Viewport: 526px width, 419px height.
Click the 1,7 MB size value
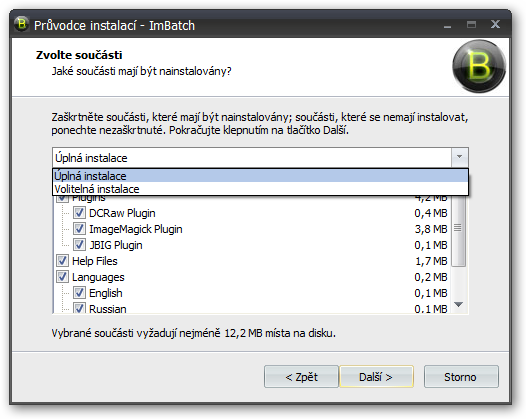pyautogui.click(x=431, y=261)
